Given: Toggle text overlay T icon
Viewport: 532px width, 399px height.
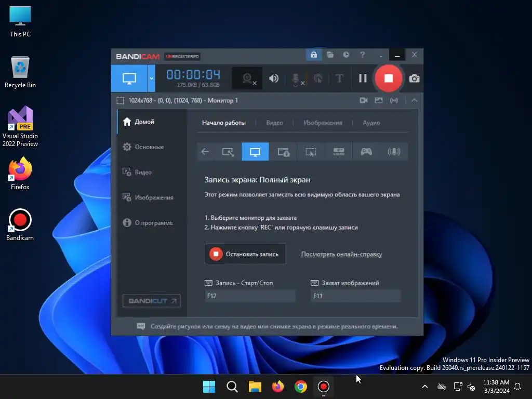Looking at the screenshot, I should pyautogui.click(x=339, y=79).
